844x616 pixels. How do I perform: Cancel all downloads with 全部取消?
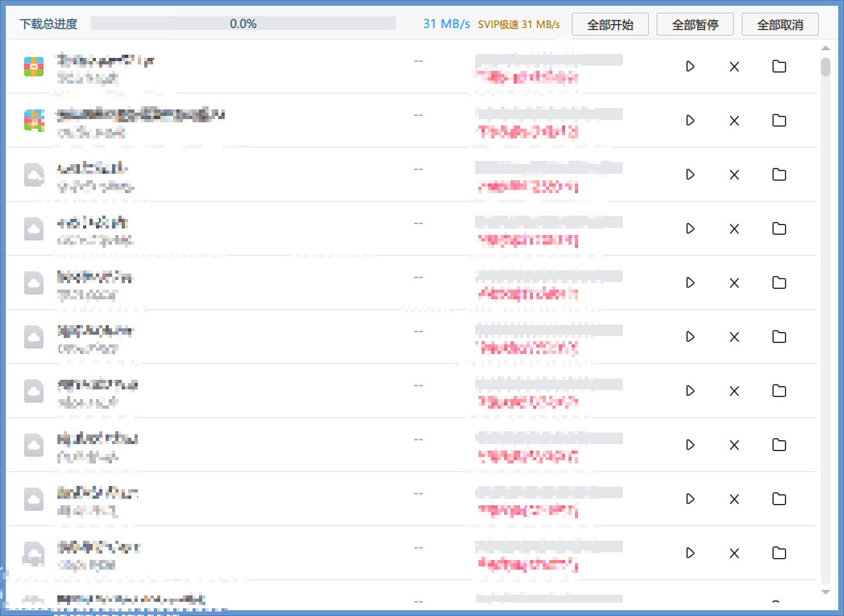click(780, 24)
